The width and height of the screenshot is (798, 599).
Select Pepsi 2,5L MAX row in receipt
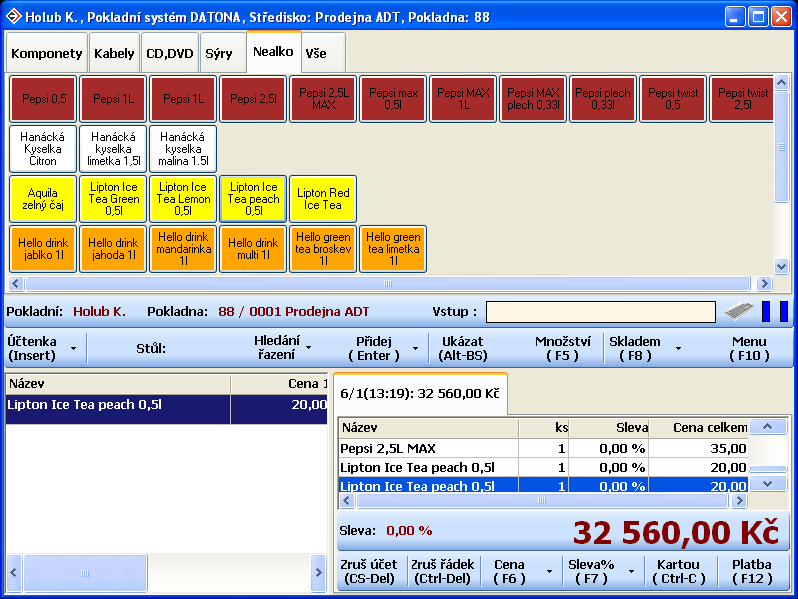click(543, 448)
